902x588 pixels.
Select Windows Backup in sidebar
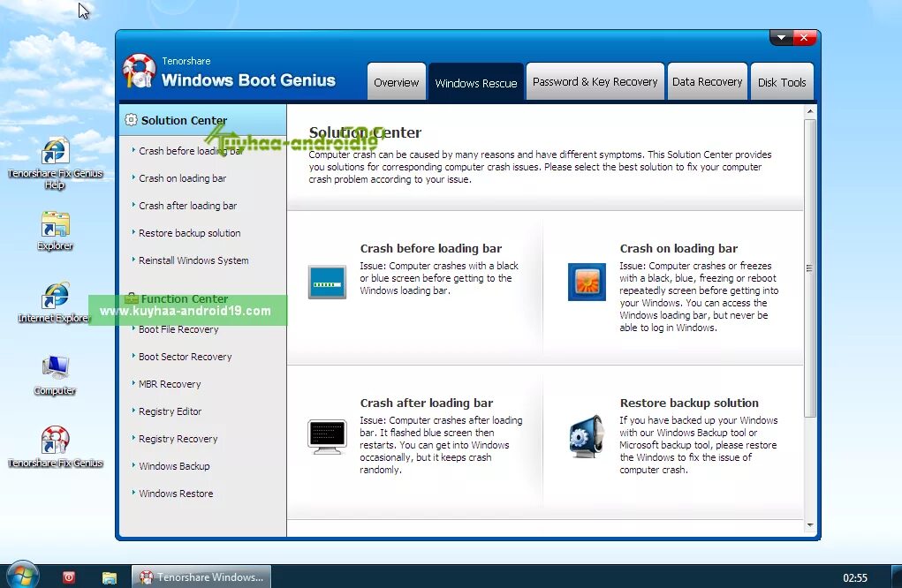(174, 466)
